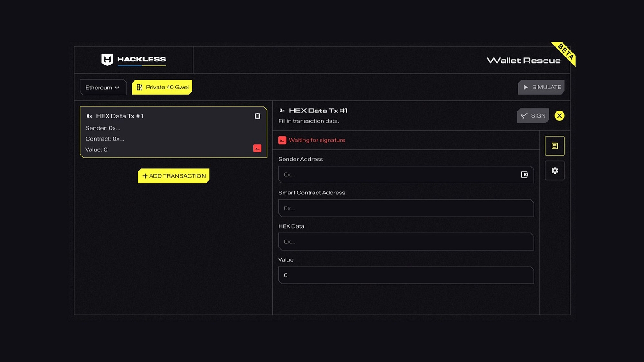Click 'Contract: 0x...' text in card
Image resolution: width=644 pixels, height=362 pixels.
click(105, 139)
